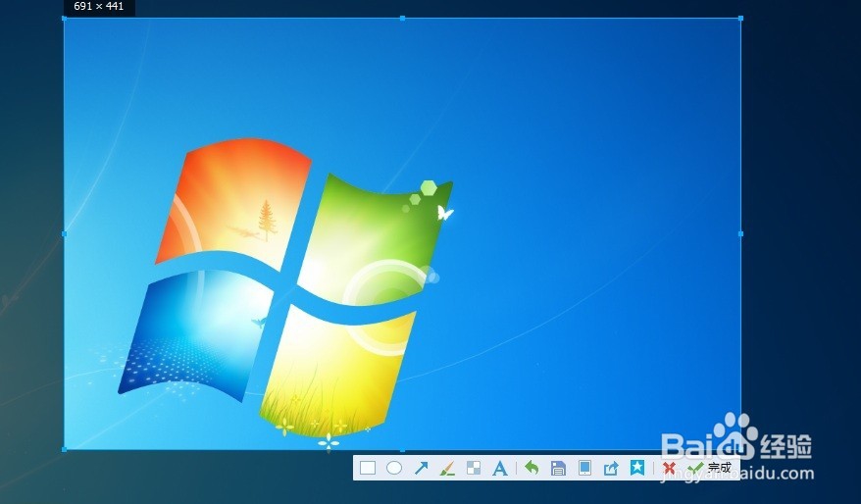Click the left-middle selection resize handle

point(65,234)
